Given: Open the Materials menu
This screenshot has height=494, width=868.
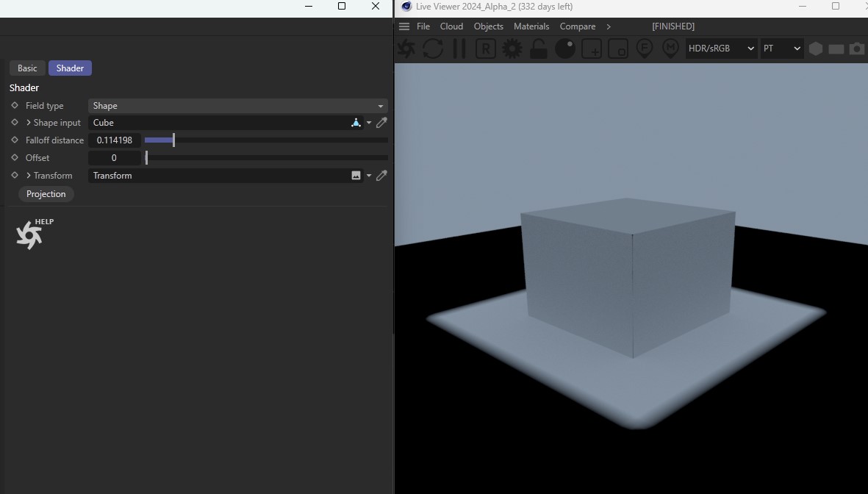Looking at the screenshot, I should click(x=531, y=26).
